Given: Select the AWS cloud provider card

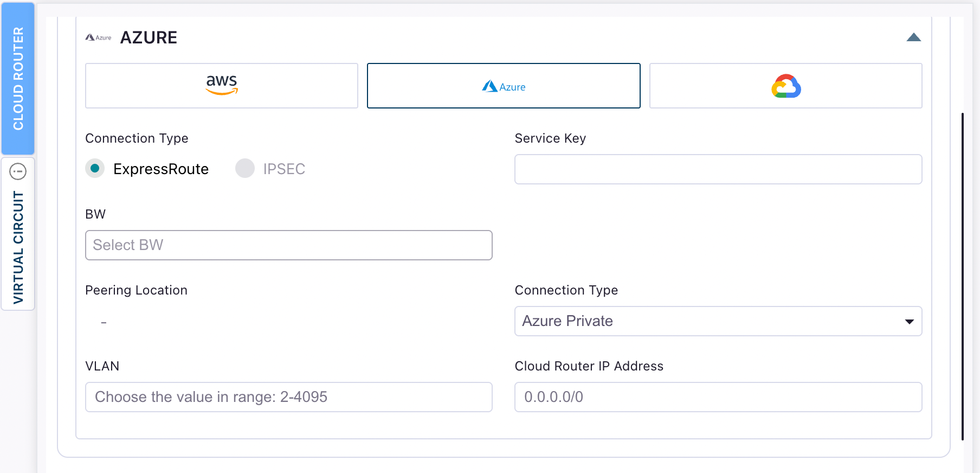Looking at the screenshot, I should click(222, 86).
